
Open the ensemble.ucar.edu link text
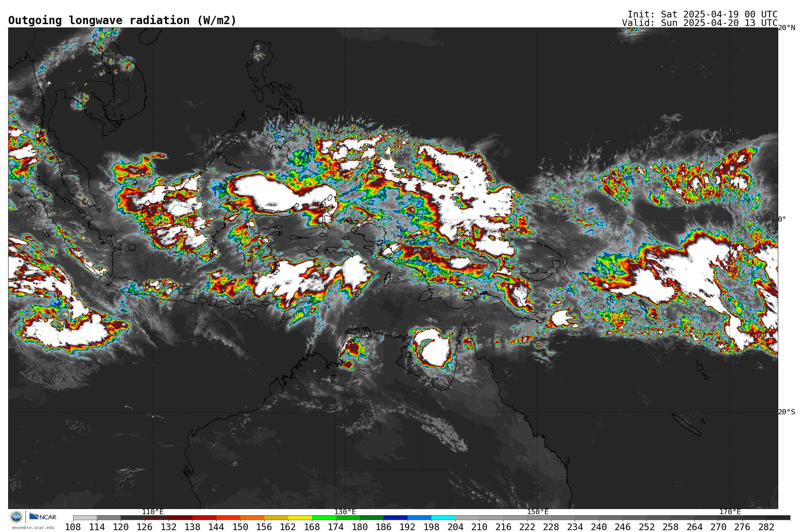[x=33, y=528]
